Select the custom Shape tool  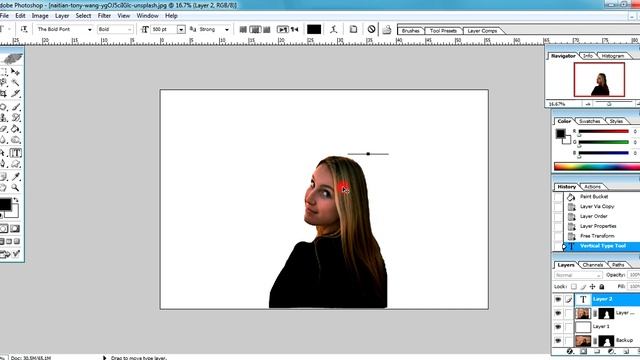[x=15, y=164]
